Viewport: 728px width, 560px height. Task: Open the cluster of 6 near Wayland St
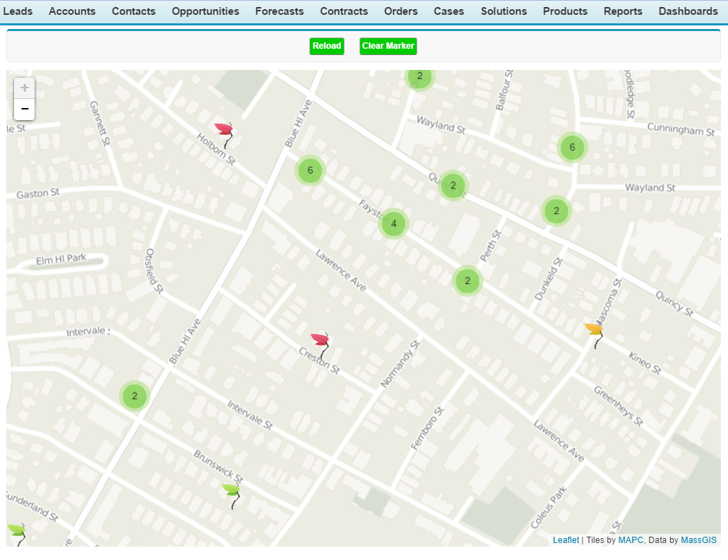tap(572, 147)
